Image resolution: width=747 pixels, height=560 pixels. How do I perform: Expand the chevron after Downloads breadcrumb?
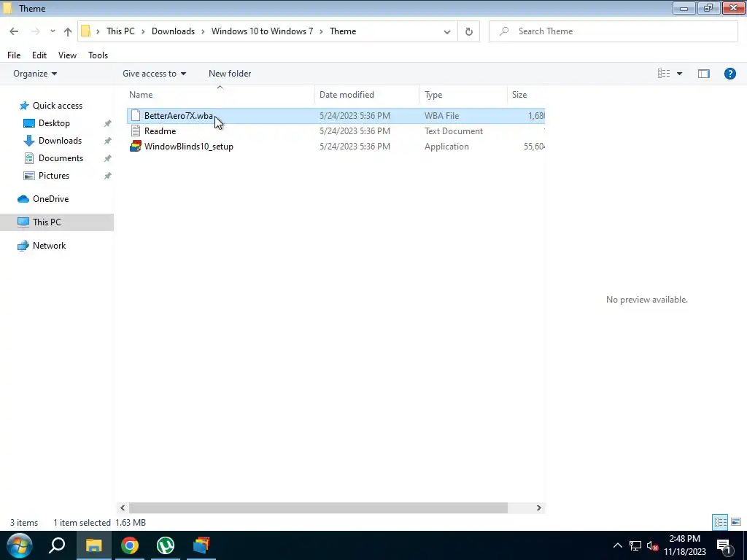[x=203, y=31]
